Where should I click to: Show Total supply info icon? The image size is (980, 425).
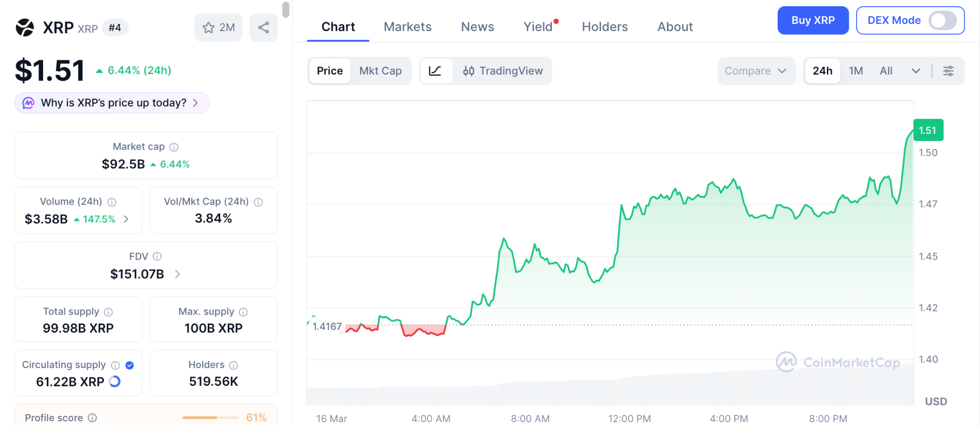click(109, 312)
